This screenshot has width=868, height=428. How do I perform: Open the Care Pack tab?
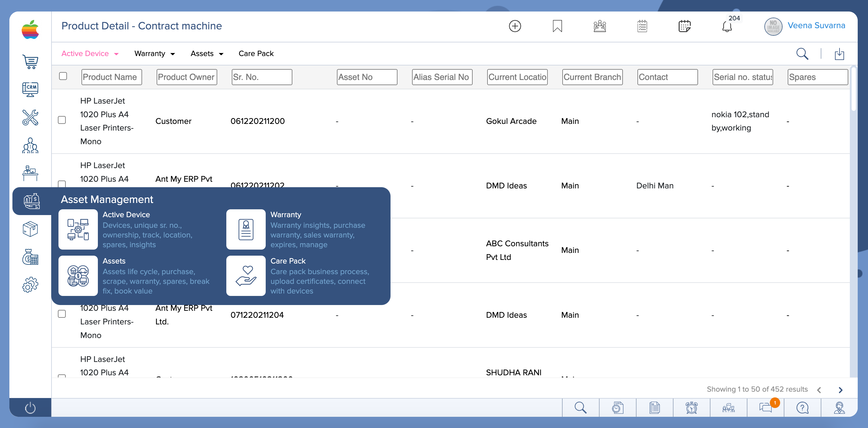click(256, 54)
